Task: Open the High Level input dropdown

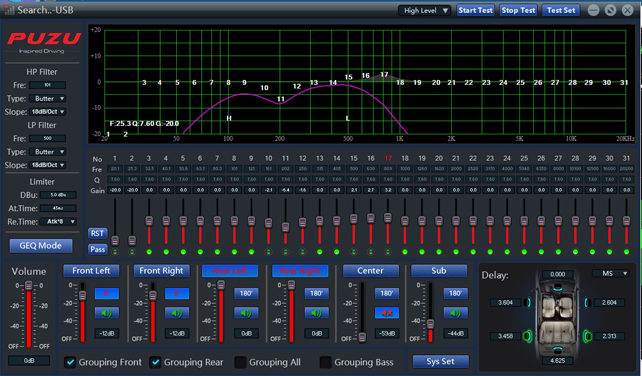Action: click(424, 10)
